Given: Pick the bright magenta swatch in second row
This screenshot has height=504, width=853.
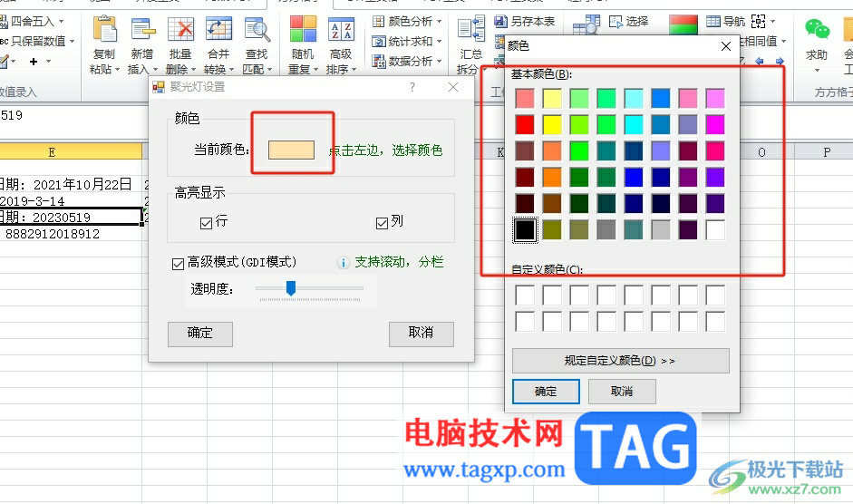Looking at the screenshot, I should point(715,124).
